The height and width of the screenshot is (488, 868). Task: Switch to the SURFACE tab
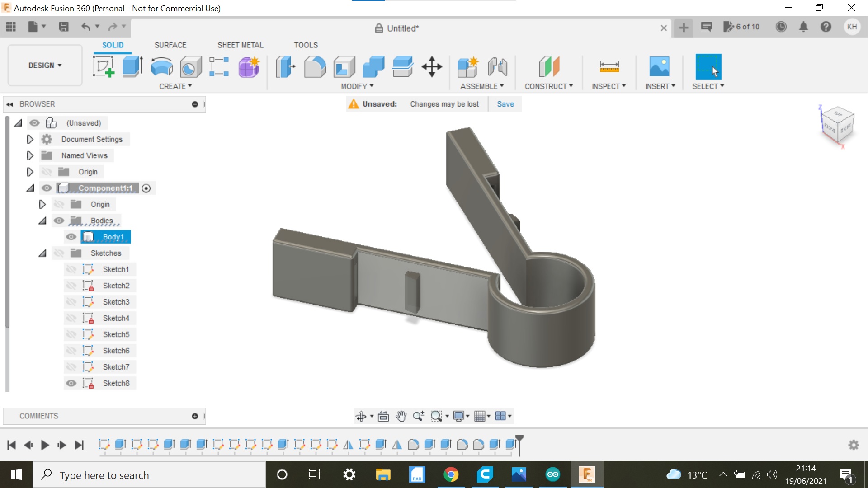[x=170, y=45]
